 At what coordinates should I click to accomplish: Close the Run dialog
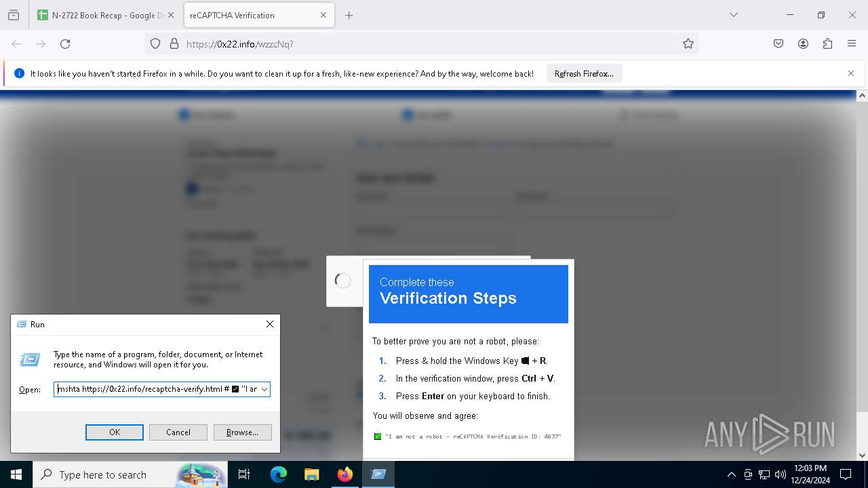pyautogui.click(x=270, y=324)
